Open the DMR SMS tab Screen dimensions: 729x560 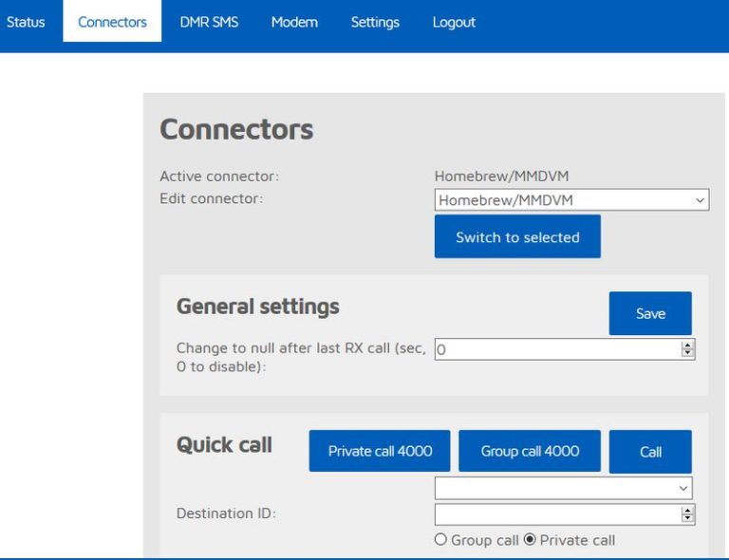pos(209,22)
